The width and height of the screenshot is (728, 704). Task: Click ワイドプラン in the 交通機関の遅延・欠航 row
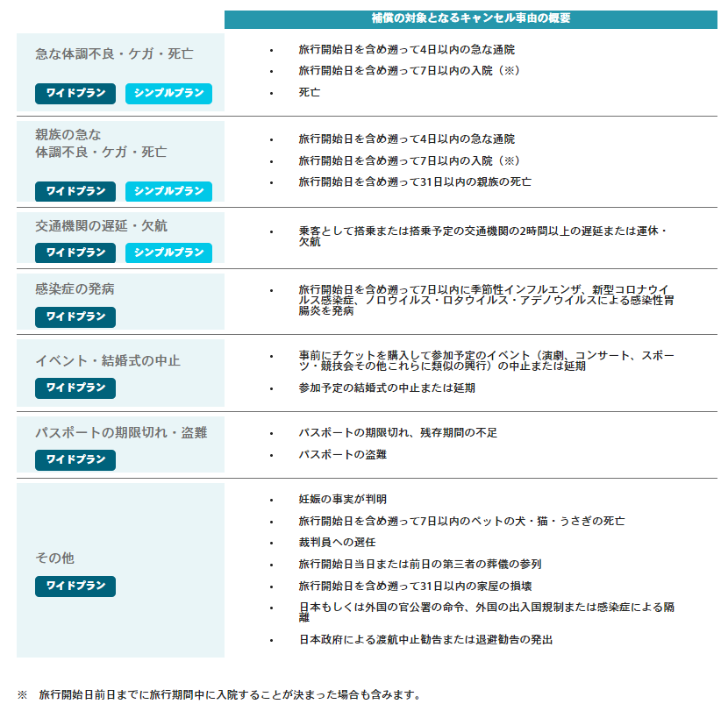click(x=75, y=252)
